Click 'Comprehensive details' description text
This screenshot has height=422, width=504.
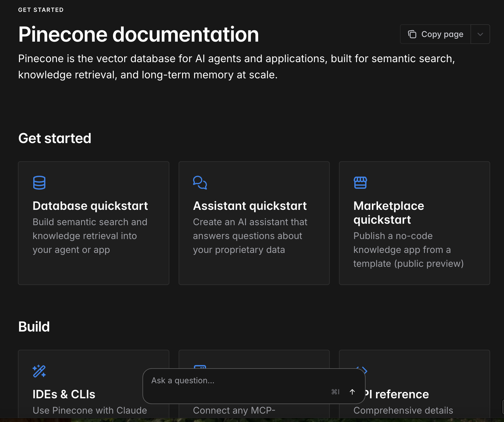pos(403,410)
